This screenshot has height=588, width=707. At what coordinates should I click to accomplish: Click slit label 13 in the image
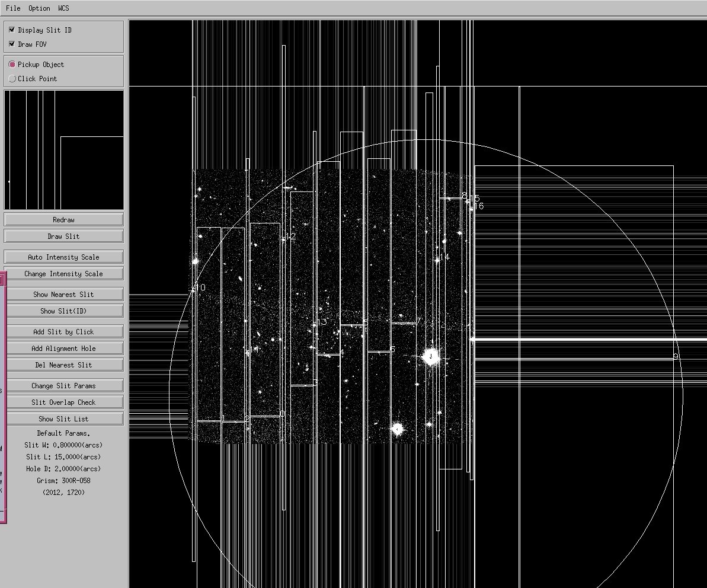[321, 322]
